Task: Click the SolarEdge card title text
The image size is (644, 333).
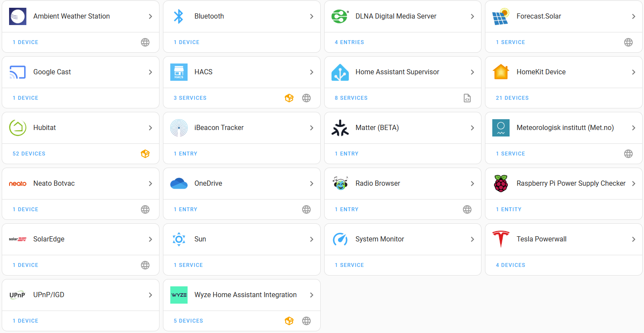Action: 49,239
